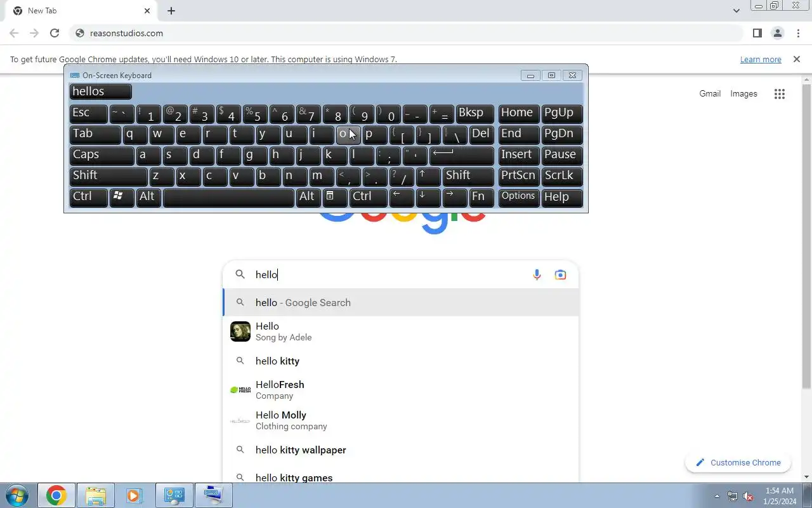Screen dimensions: 812x508
Task: Open media player from the taskbar
Action: click(134, 495)
